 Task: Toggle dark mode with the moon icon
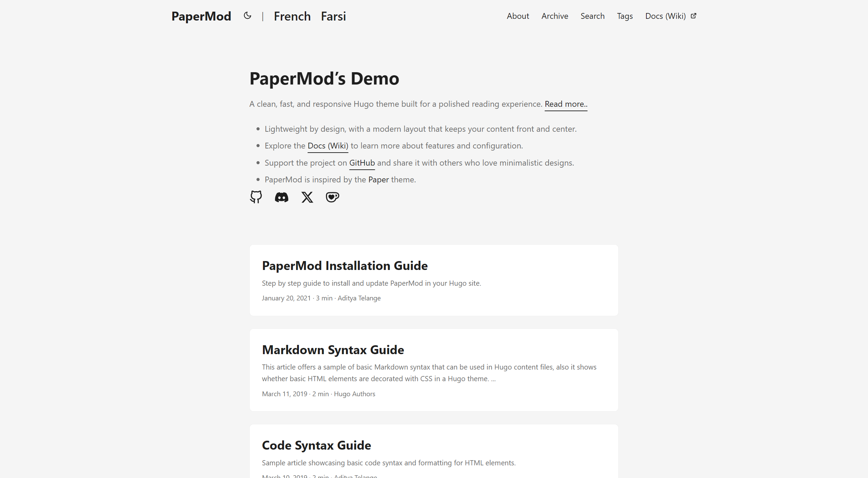(x=247, y=16)
